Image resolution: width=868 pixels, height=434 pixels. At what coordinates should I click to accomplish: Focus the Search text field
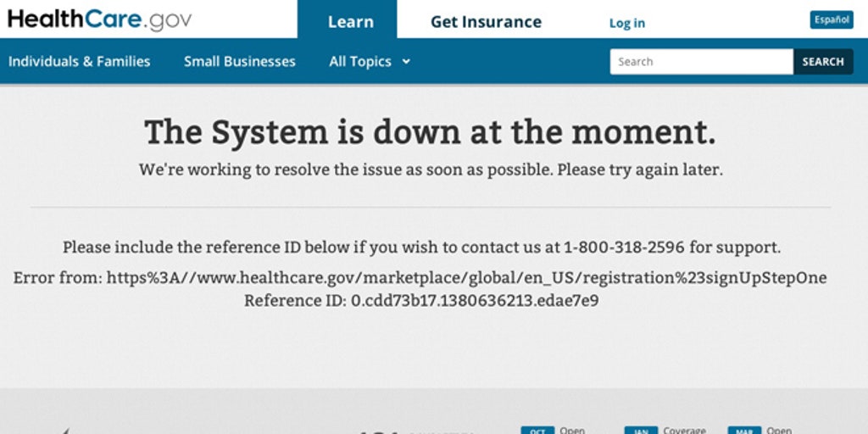point(701,61)
